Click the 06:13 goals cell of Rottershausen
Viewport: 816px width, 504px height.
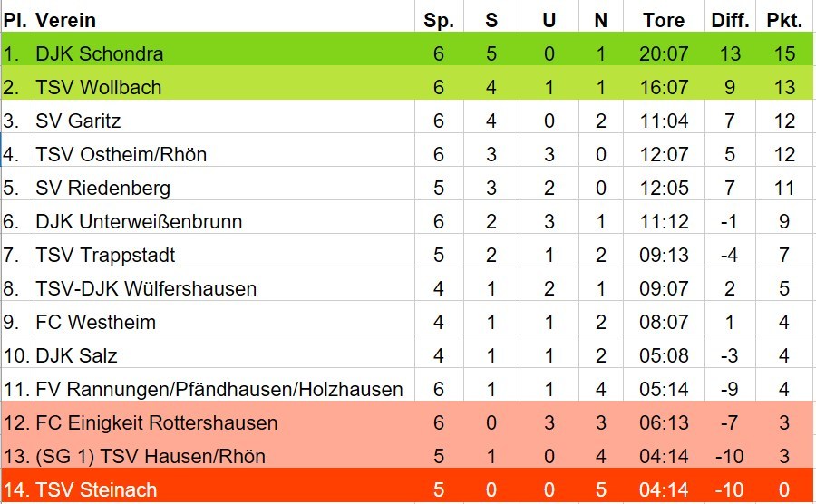coord(664,422)
